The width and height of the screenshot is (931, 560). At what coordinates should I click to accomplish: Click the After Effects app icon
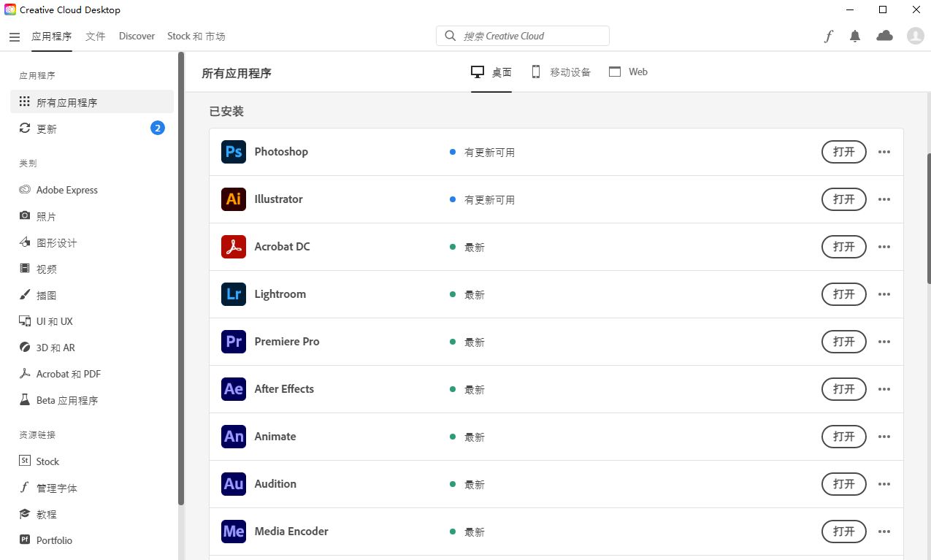pyautogui.click(x=233, y=388)
